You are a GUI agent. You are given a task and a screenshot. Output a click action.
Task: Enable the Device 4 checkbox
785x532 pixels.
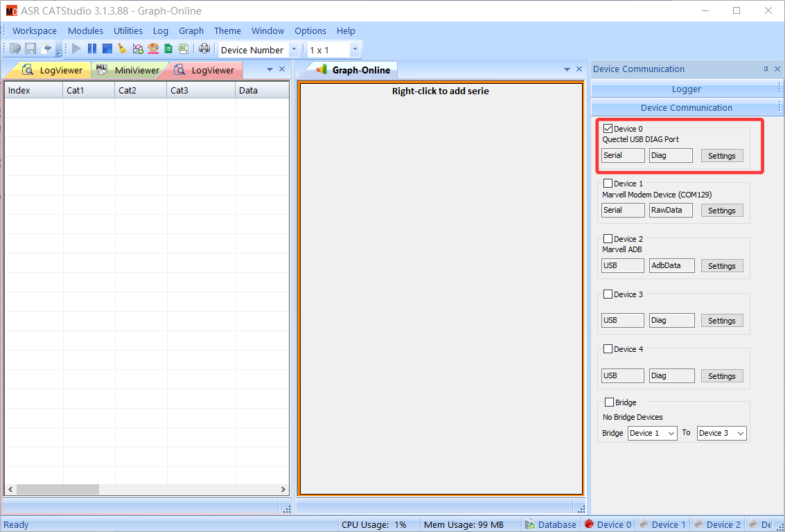608,349
